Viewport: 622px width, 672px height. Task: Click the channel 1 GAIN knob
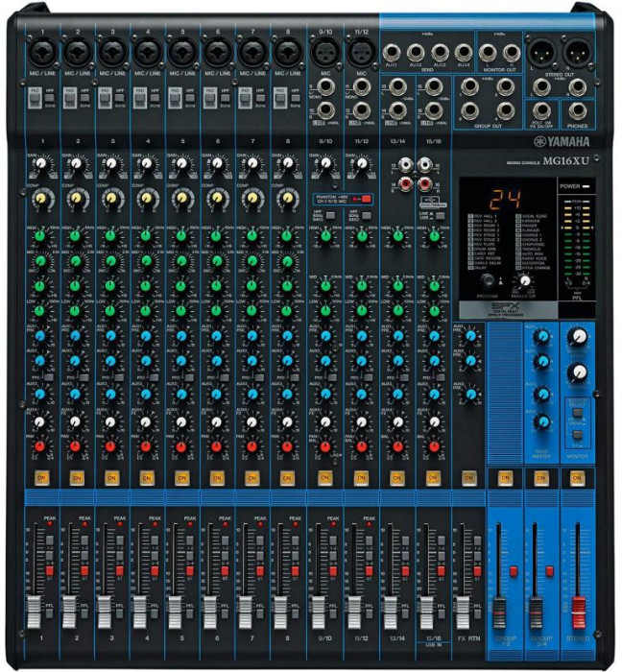41,165
